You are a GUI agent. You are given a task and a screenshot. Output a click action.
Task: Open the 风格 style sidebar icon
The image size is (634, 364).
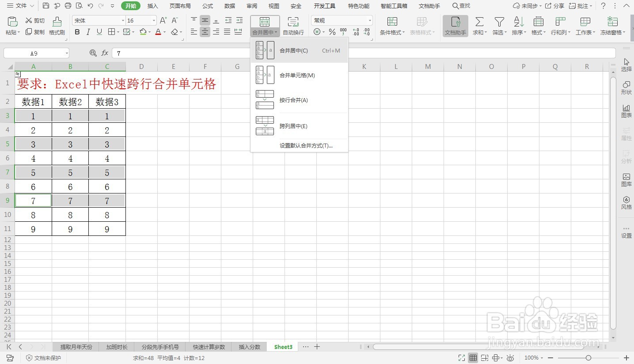[626, 203]
